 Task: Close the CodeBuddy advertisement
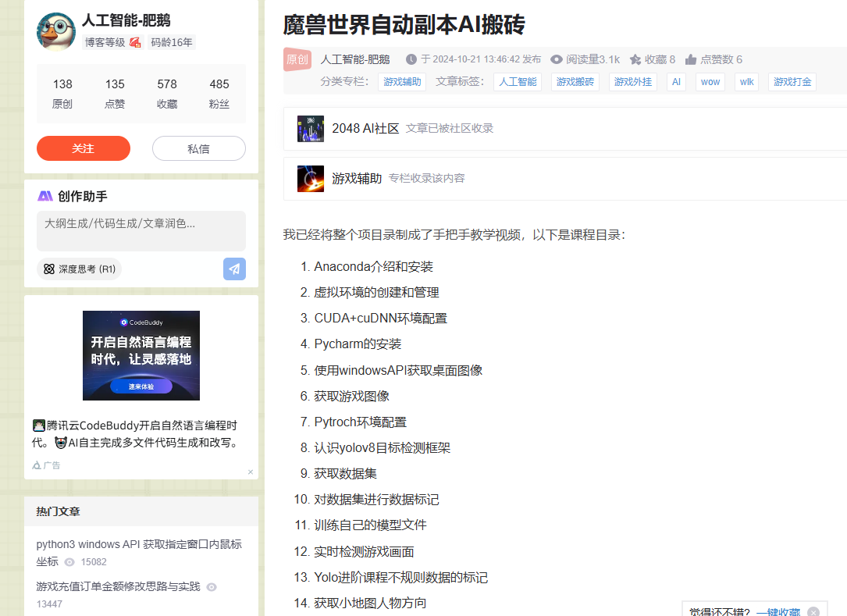click(x=251, y=472)
